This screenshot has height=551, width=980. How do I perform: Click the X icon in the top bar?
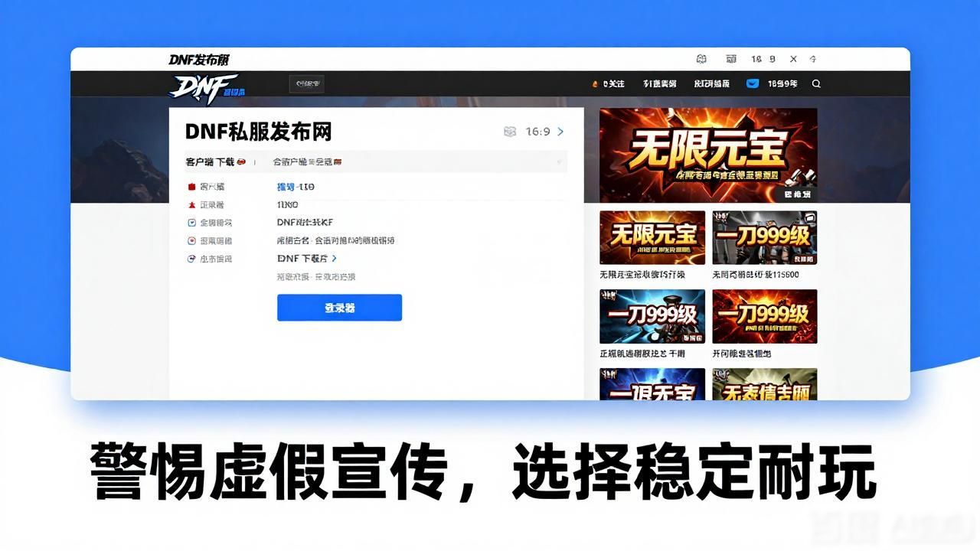[793, 59]
